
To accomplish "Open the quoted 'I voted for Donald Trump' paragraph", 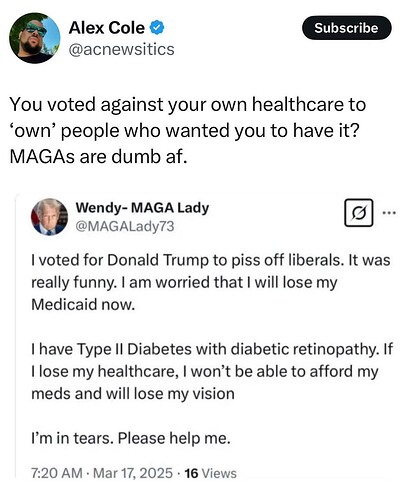I will pyautogui.click(x=211, y=282).
